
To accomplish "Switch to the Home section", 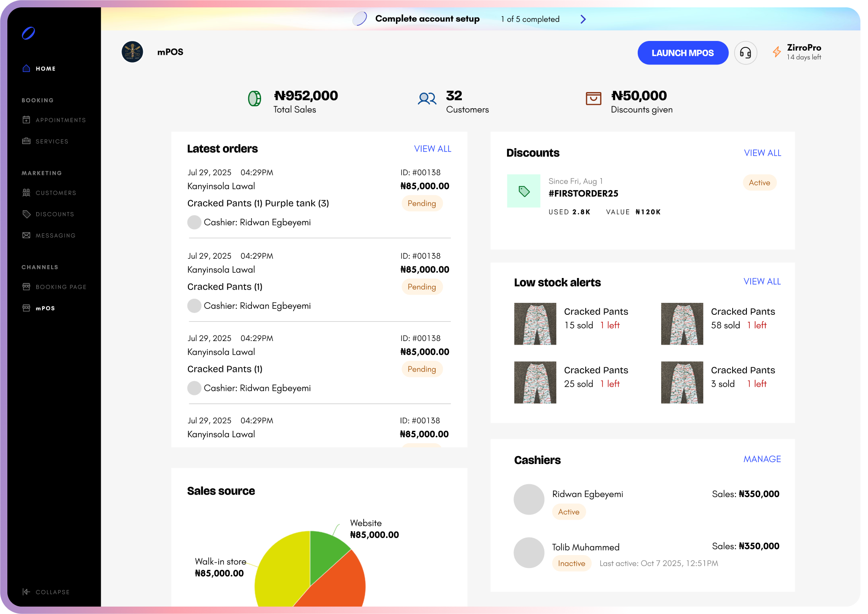I will click(46, 68).
